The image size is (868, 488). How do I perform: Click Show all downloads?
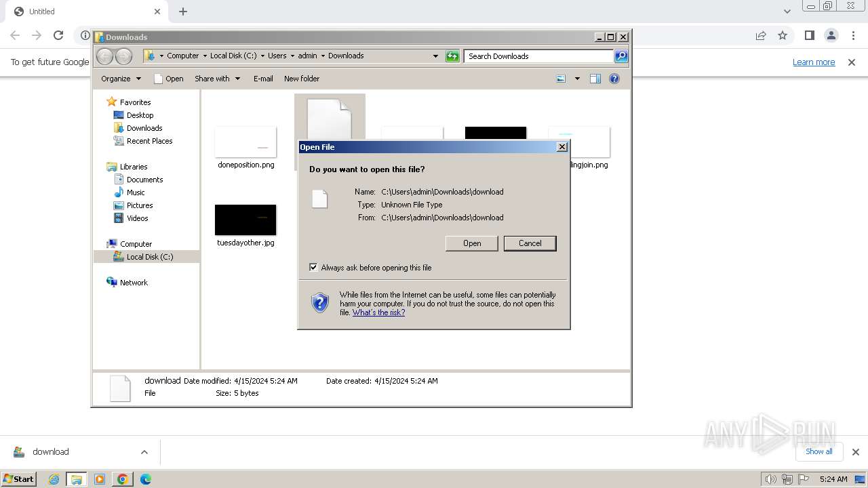coord(818,452)
